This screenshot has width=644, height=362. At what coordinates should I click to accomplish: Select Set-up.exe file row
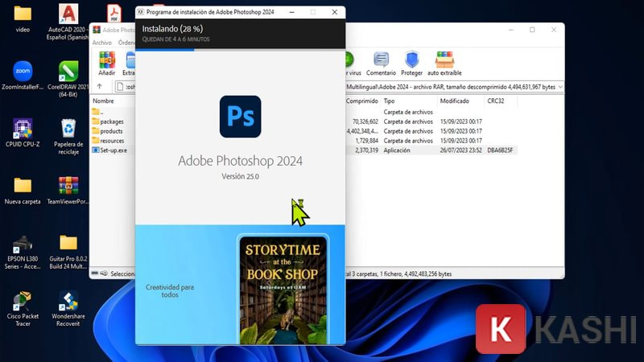click(x=114, y=150)
